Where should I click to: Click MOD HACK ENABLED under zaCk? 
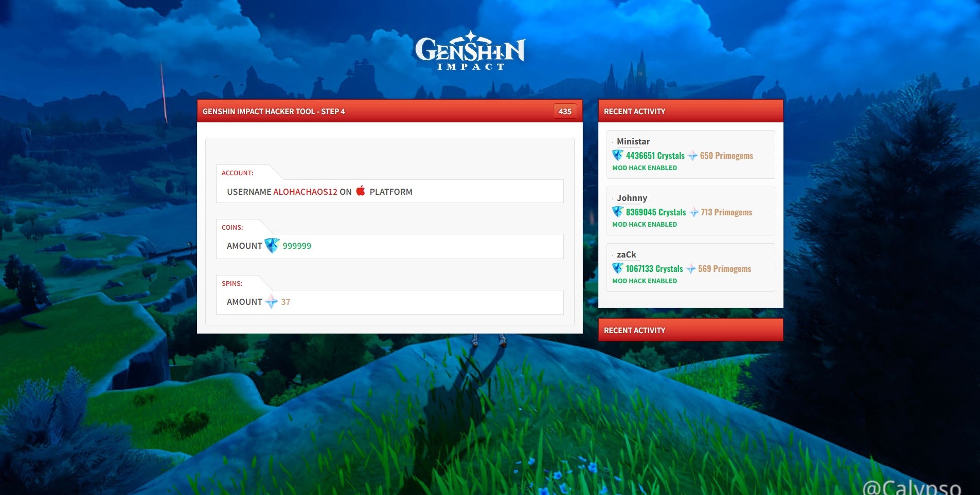645,281
